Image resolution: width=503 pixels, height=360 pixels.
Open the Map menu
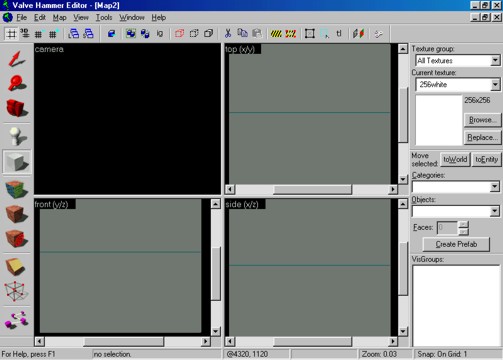(59, 17)
